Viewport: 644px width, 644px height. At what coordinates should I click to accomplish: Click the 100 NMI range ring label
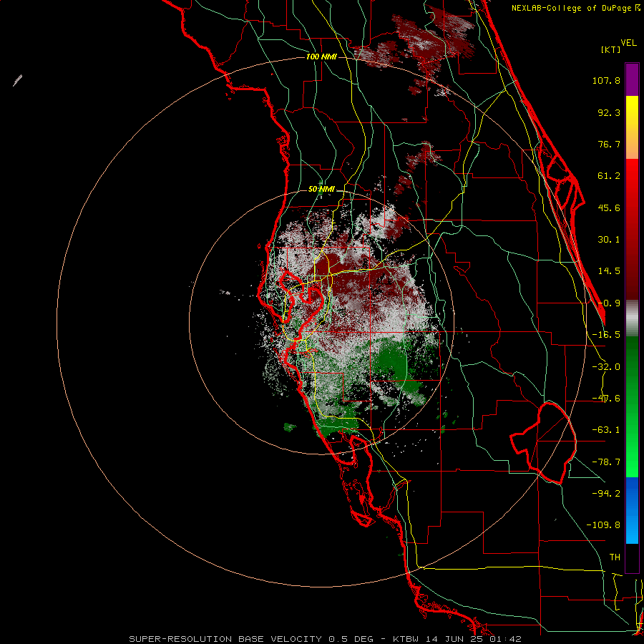point(321,57)
